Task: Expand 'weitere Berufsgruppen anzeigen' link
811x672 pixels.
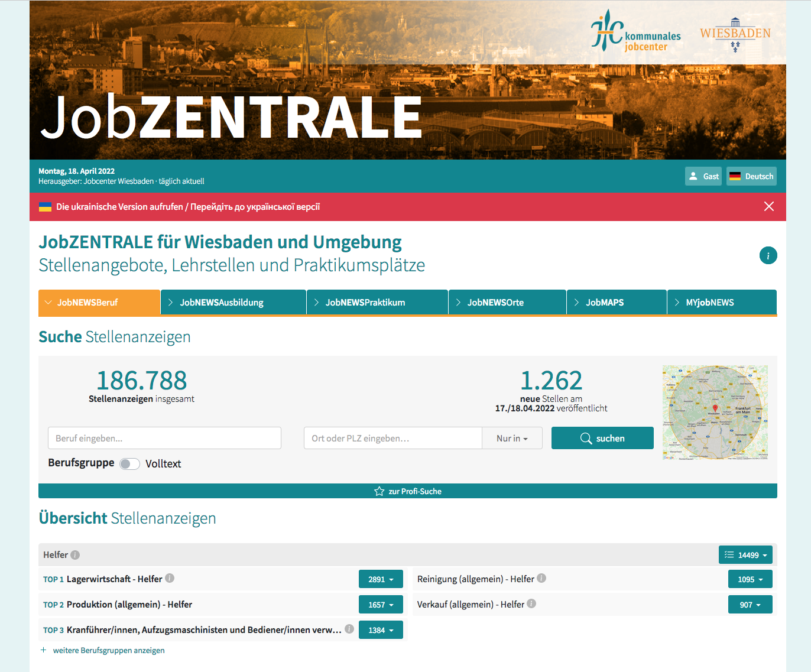Action: coord(109,650)
